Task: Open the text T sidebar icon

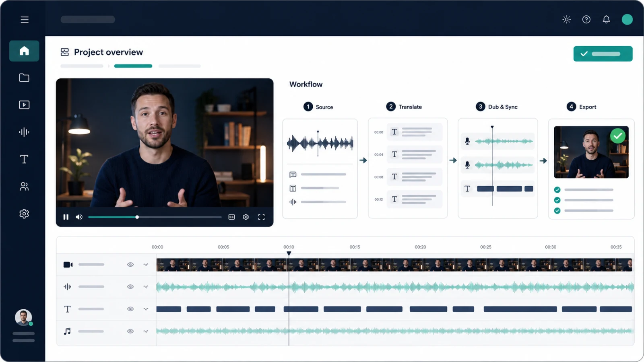Action: click(24, 159)
